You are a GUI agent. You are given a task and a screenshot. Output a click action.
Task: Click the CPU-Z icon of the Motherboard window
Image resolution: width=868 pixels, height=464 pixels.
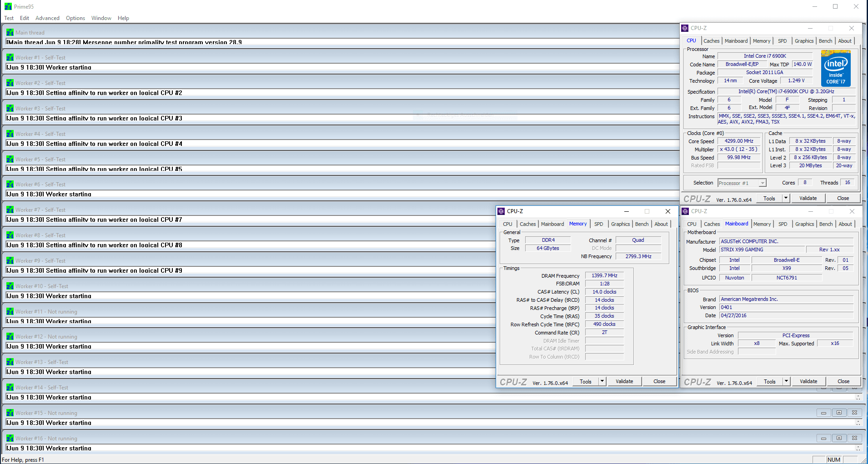tap(685, 211)
